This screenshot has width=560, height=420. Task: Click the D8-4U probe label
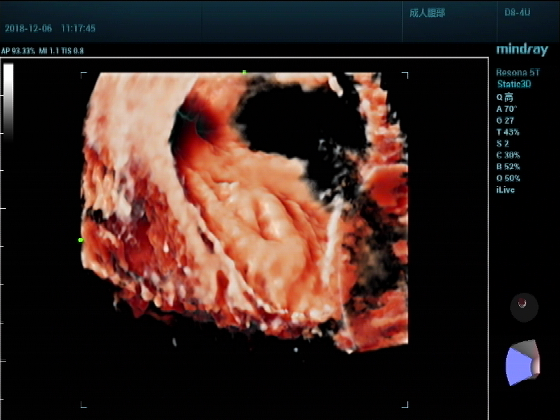(x=517, y=12)
